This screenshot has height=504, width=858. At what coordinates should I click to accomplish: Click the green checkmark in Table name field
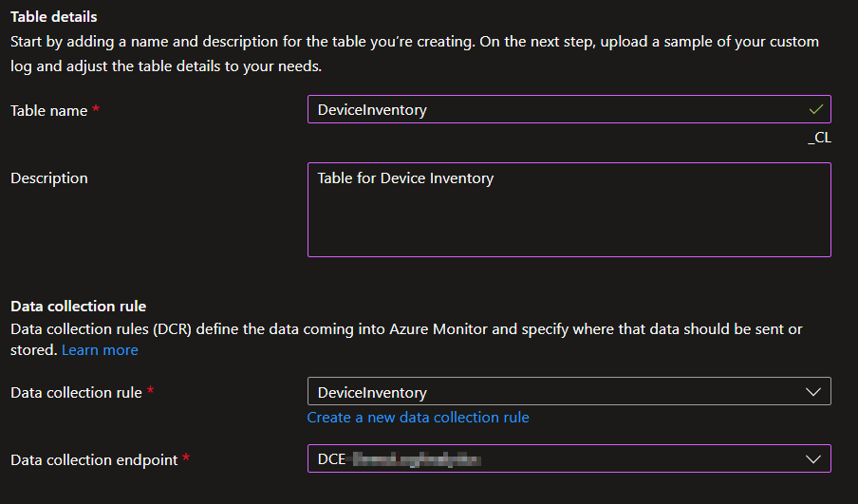pyautogui.click(x=815, y=109)
